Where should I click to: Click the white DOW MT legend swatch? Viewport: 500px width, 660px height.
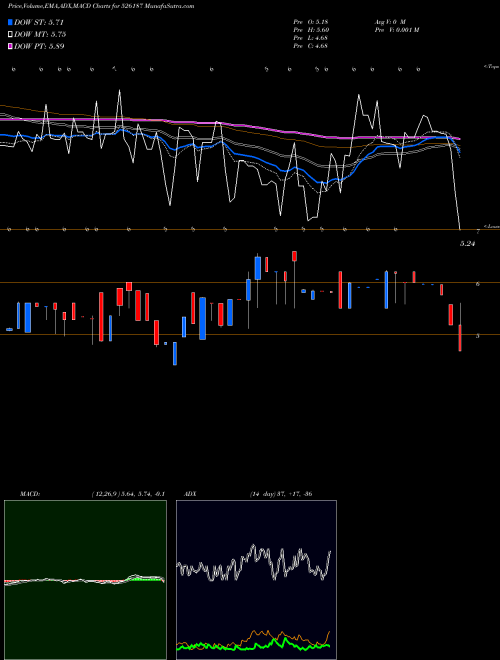tap(11, 35)
